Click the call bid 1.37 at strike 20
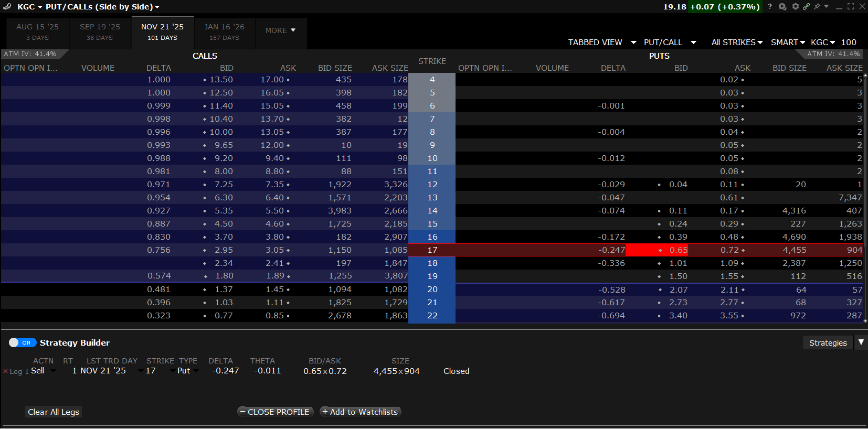868x429 pixels. point(224,289)
